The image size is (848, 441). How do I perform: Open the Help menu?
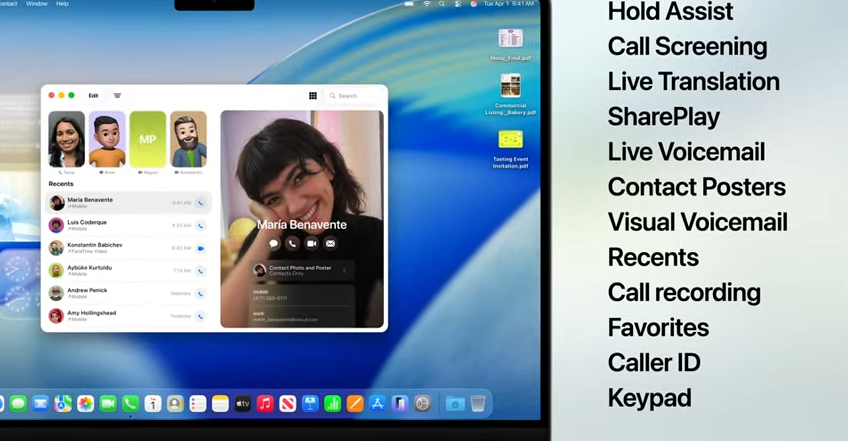point(62,4)
